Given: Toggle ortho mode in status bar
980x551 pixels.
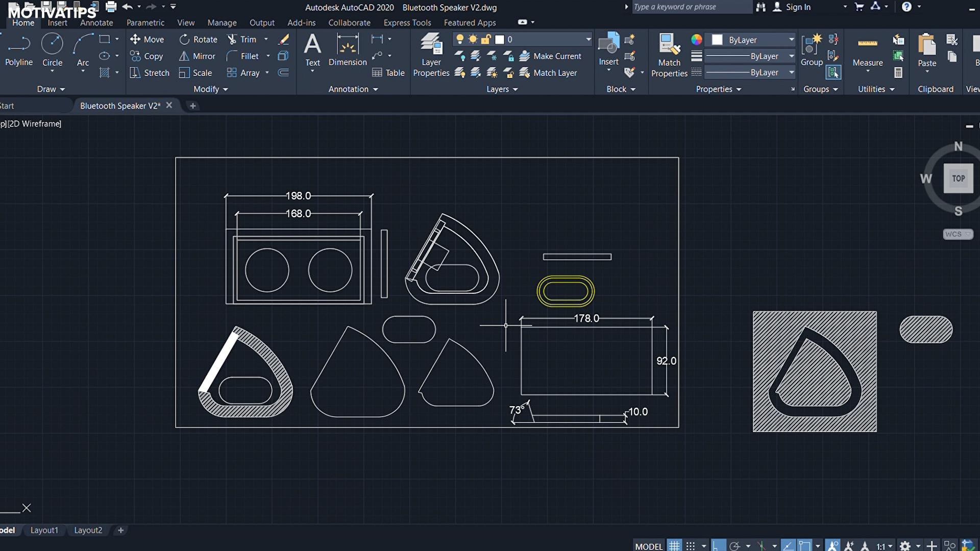Looking at the screenshot, I should click(718, 546).
